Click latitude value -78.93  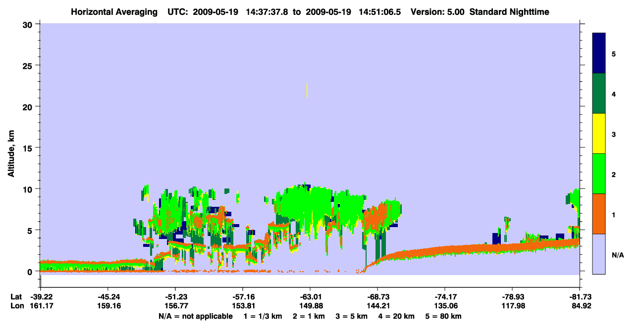point(512,297)
